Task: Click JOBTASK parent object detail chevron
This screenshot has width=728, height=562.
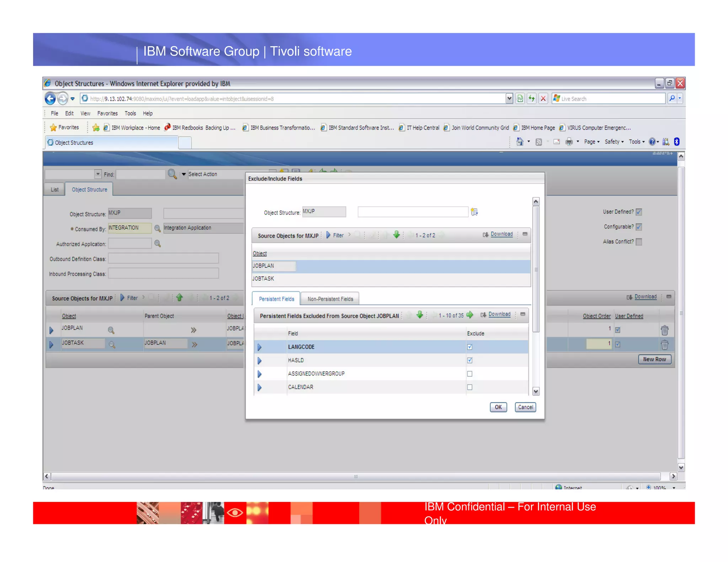Action: pyautogui.click(x=194, y=344)
